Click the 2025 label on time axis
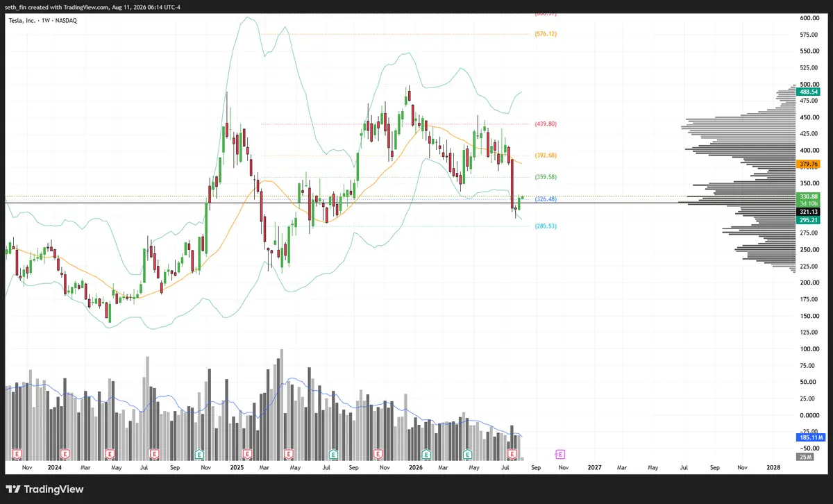Image resolution: width=833 pixels, height=504 pixels. click(x=237, y=468)
